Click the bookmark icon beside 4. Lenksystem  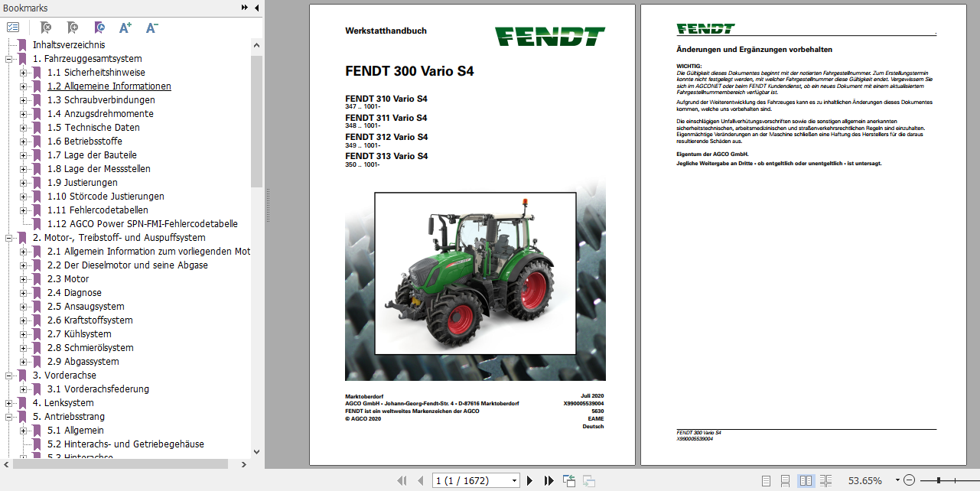pos(22,403)
